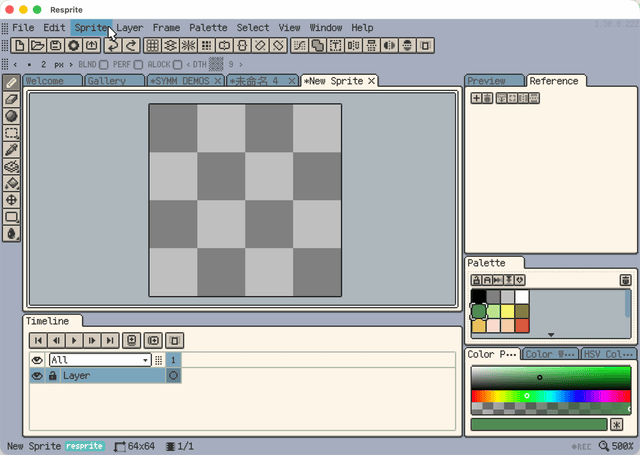Image resolution: width=640 pixels, height=455 pixels.
Task: Select the Eraser tool
Action: [12, 99]
